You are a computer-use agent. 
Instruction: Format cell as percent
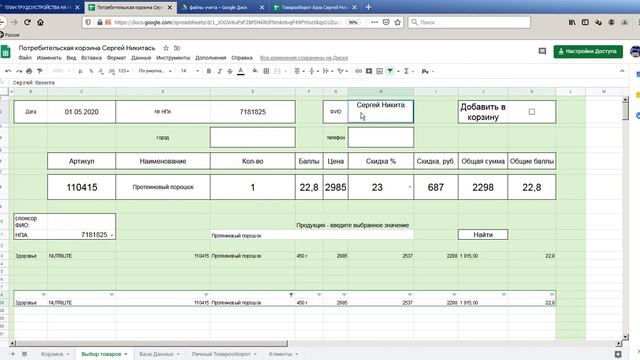(x=91, y=71)
